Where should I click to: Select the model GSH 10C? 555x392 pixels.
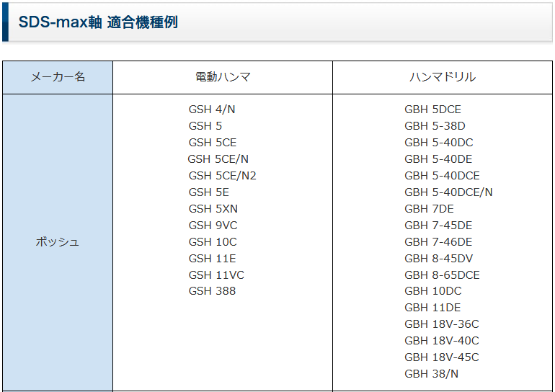[213, 242]
